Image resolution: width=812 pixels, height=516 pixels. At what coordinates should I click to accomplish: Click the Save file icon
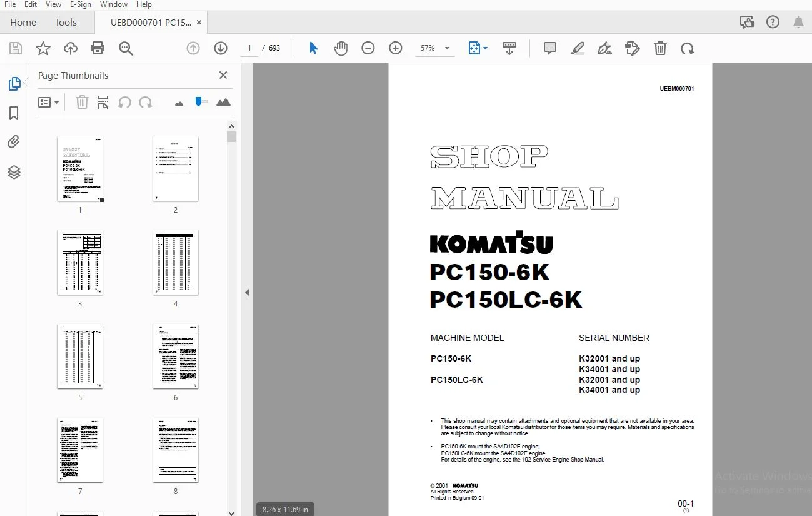pyautogui.click(x=16, y=48)
